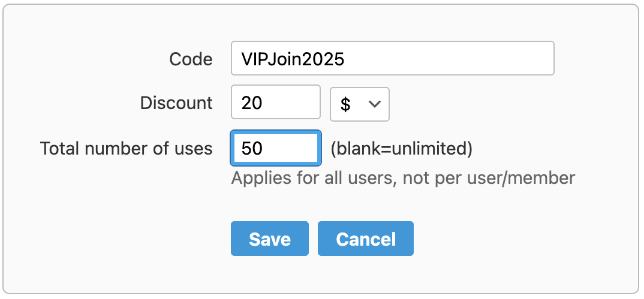This screenshot has height=299, width=644.
Task: Select the $ symbol in the currency selector
Action: (345, 104)
